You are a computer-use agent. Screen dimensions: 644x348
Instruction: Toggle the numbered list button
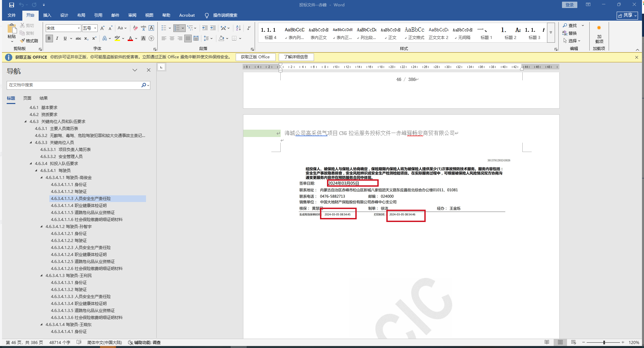[x=177, y=28]
